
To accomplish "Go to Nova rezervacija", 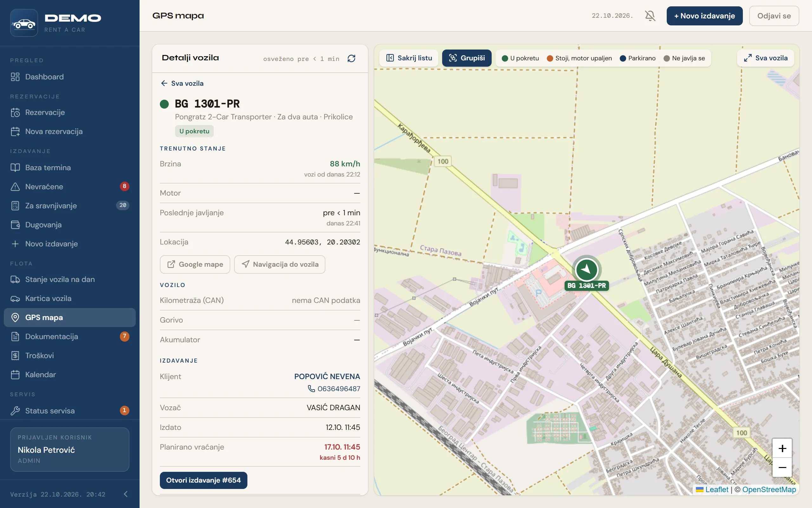I will click(x=70, y=131).
